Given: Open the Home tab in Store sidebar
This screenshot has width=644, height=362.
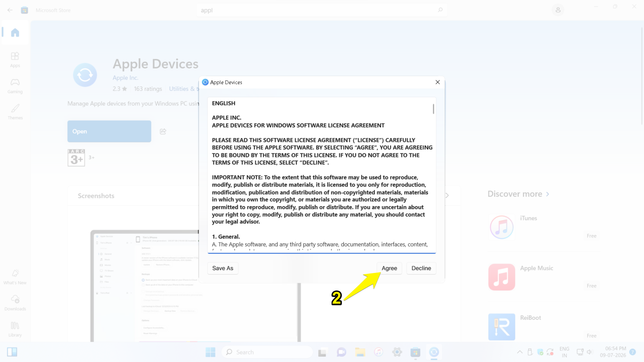Looking at the screenshot, I should 15,33.
